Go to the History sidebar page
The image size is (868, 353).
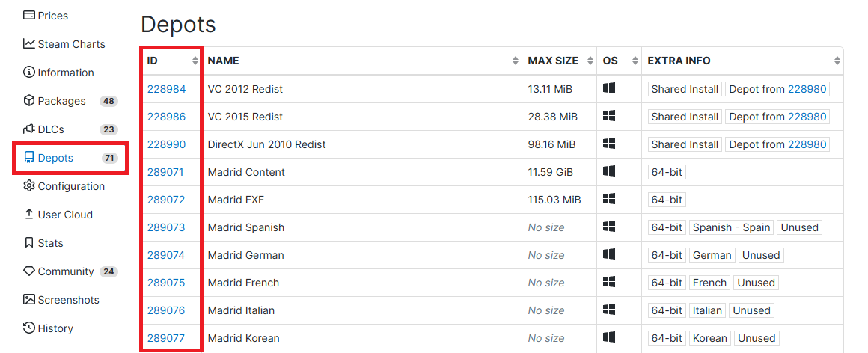[x=55, y=328]
